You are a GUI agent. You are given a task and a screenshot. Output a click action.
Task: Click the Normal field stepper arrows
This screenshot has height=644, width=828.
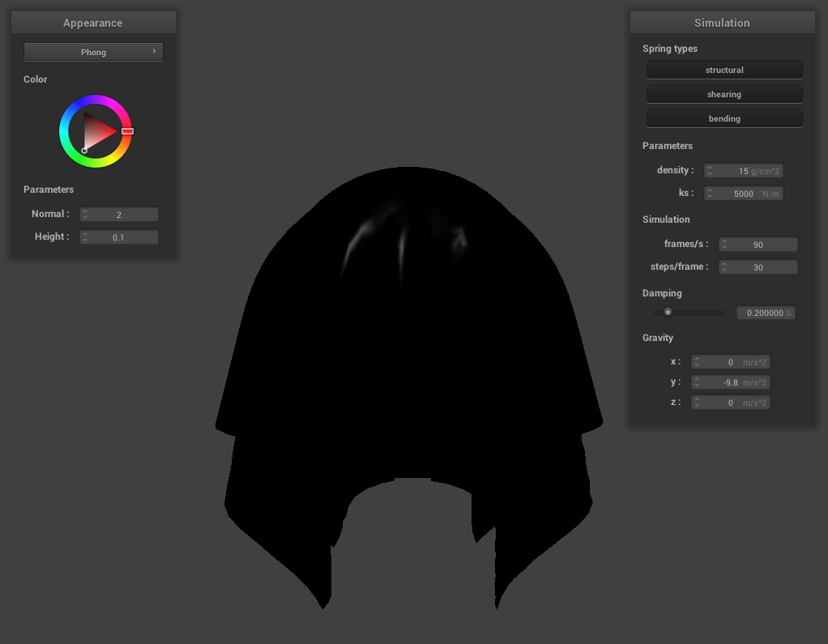(x=85, y=215)
